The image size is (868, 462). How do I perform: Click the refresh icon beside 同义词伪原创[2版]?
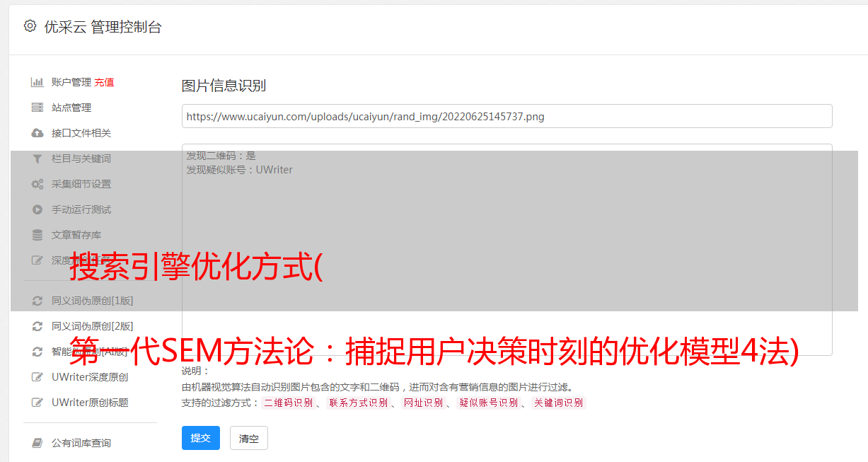(x=37, y=326)
